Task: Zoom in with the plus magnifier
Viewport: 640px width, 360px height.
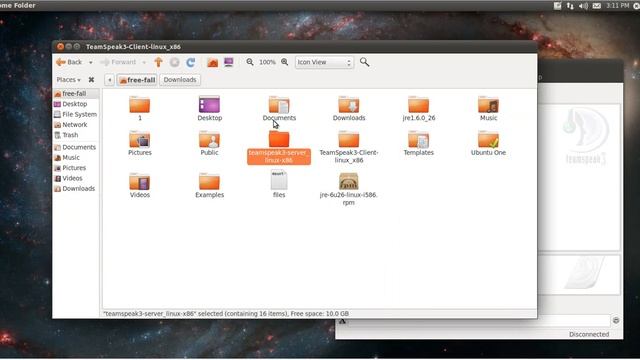Action: [284, 62]
